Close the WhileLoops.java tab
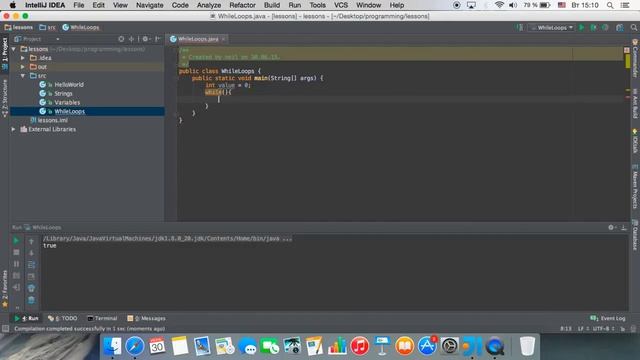The height and width of the screenshot is (360, 640). click(224, 39)
